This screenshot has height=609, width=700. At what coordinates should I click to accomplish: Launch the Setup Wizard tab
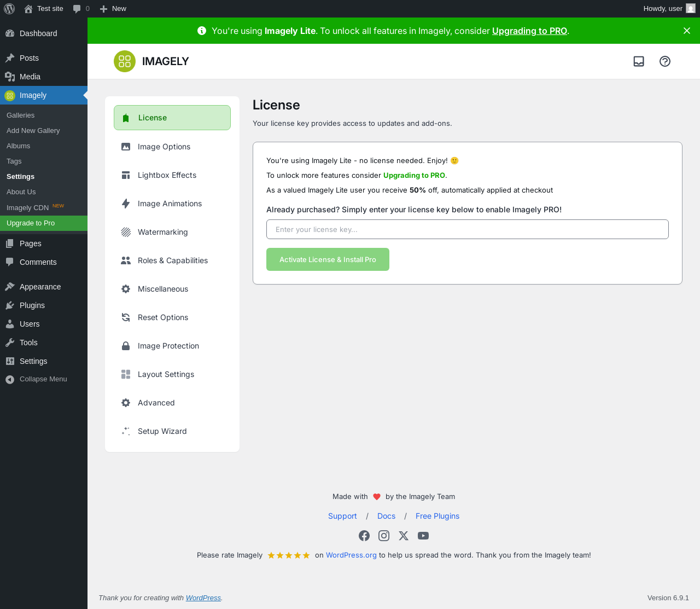click(x=172, y=431)
